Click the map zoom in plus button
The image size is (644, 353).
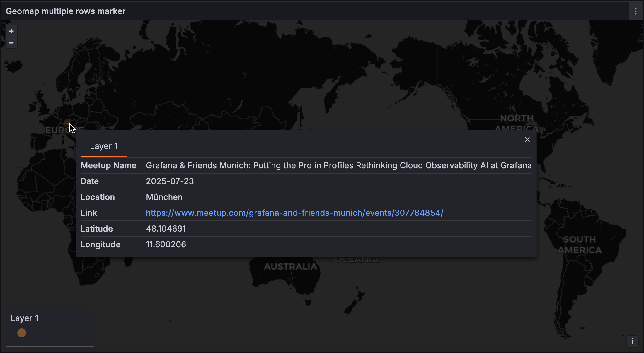point(11,31)
